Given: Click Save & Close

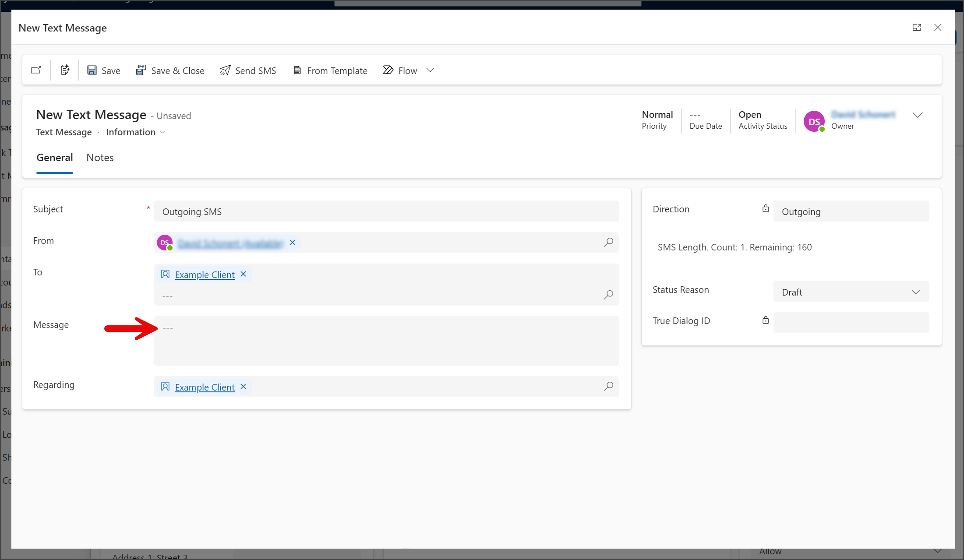Looking at the screenshot, I should [170, 70].
